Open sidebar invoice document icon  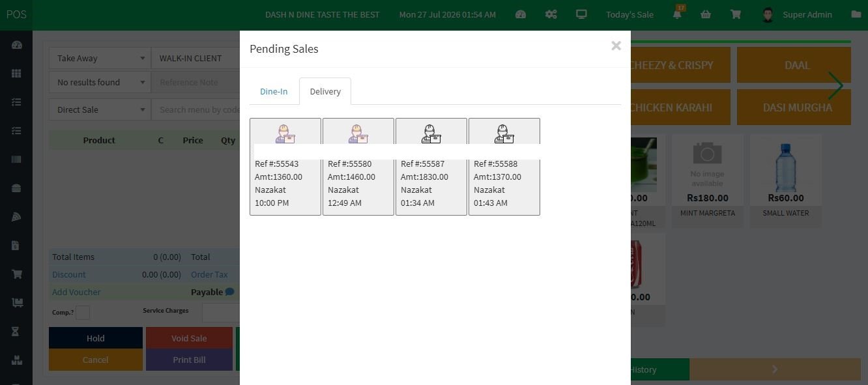(x=17, y=246)
